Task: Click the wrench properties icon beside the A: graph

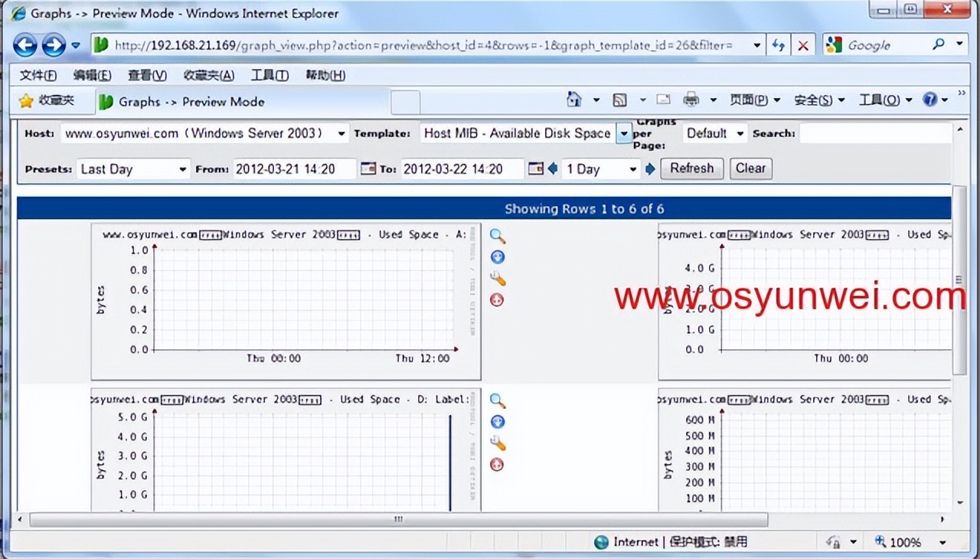Action: click(498, 279)
